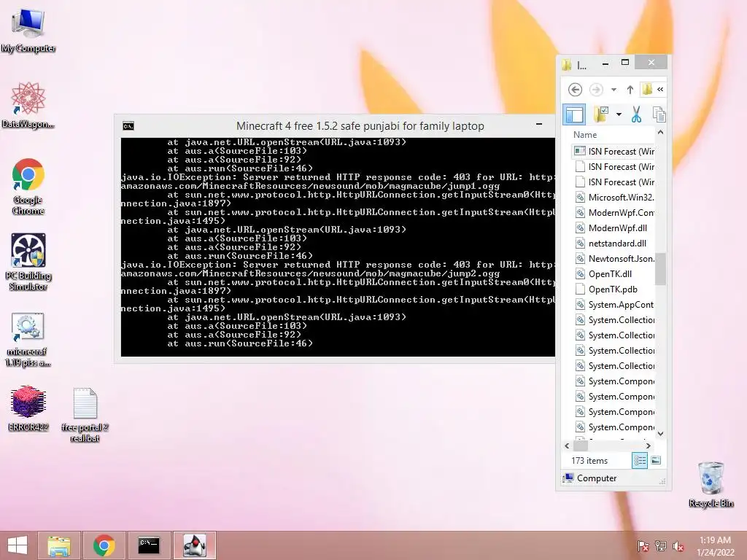The image size is (747, 560).
Task: Open Chrome from the taskbar
Action: click(104, 545)
